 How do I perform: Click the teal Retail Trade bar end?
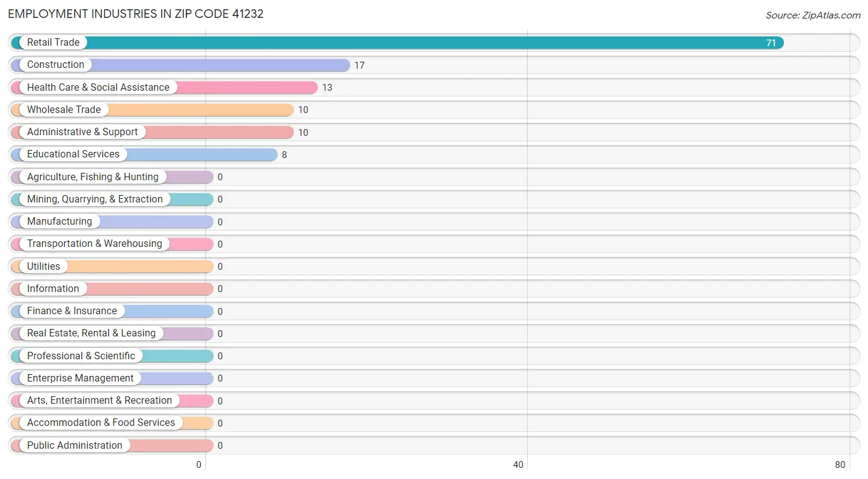pos(778,43)
